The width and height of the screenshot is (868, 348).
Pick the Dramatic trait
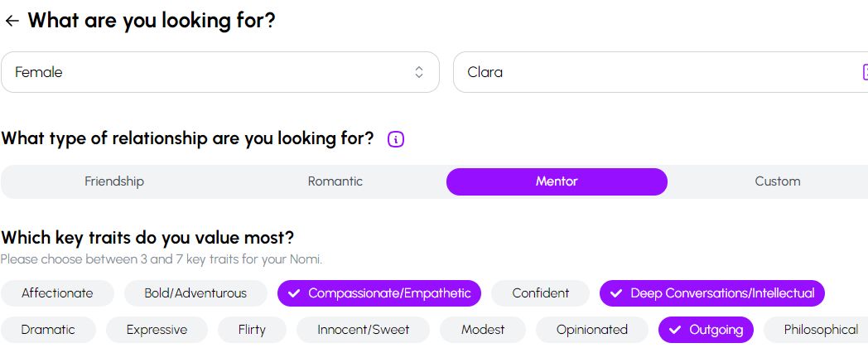pos(48,330)
